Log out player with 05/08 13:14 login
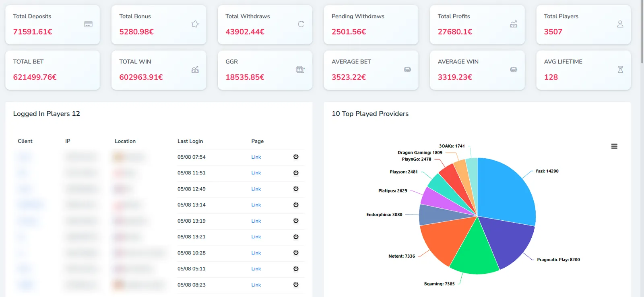This screenshot has height=297, width=644. [296, 205]
